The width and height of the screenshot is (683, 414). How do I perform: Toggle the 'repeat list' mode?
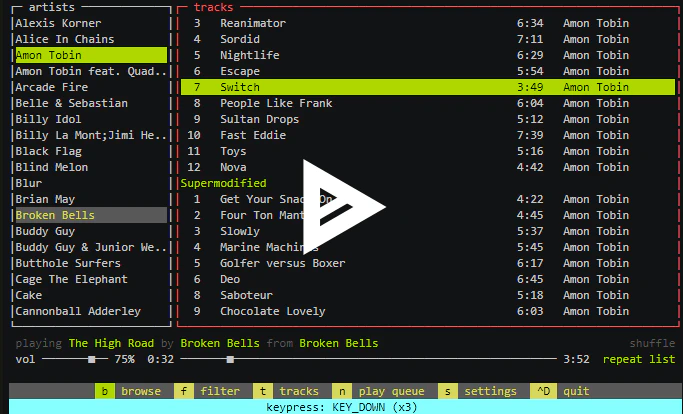tap(639, 360)
